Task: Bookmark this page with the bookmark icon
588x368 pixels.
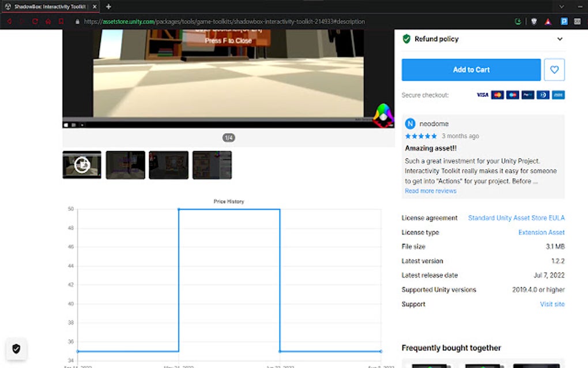Action: [61, 21]
